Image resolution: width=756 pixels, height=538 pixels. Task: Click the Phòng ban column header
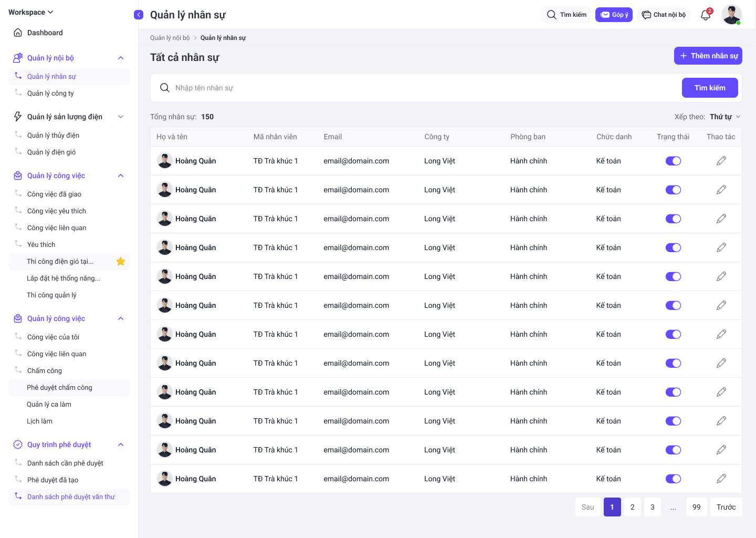[528, 137]
